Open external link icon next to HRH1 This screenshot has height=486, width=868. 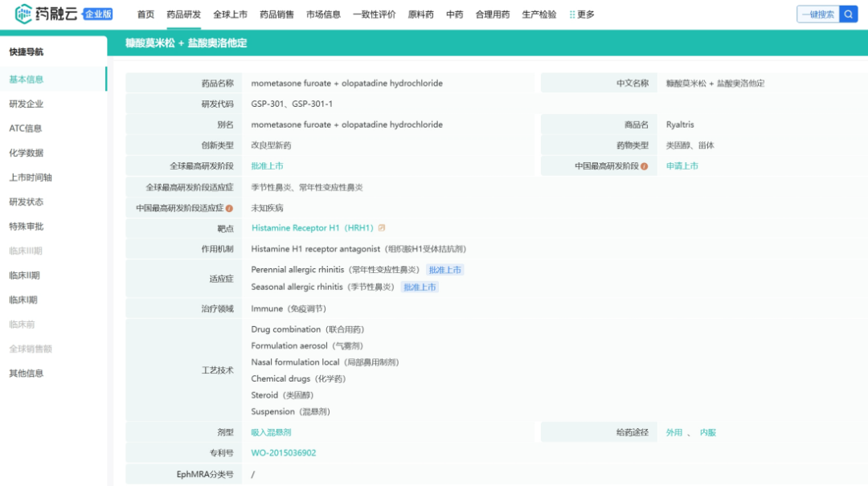coord(382,228)
